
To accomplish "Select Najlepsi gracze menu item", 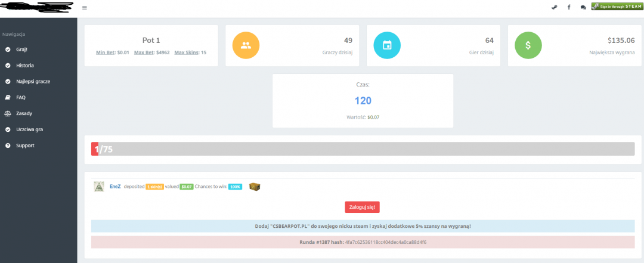I will (33, 81).
